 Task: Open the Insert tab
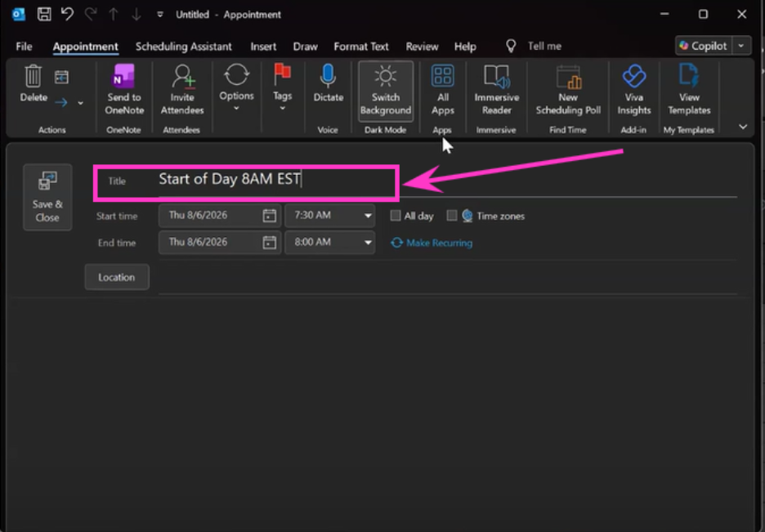click(x=263, y=47)
